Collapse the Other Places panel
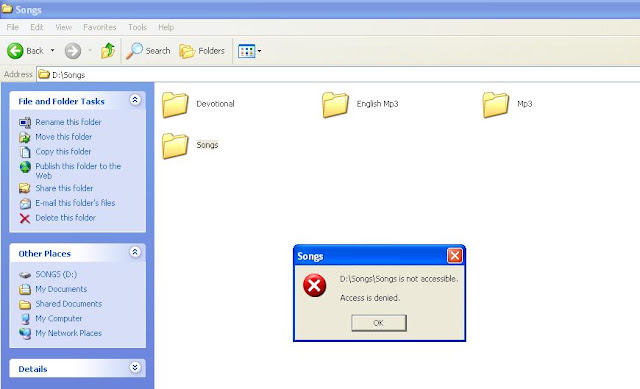The height and width of the screenshot is (389, 640). (135, 252)
